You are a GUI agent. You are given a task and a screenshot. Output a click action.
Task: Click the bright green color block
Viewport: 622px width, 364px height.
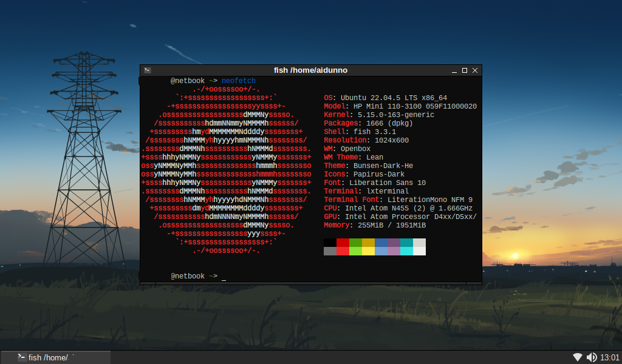click(x=355, y=251)
